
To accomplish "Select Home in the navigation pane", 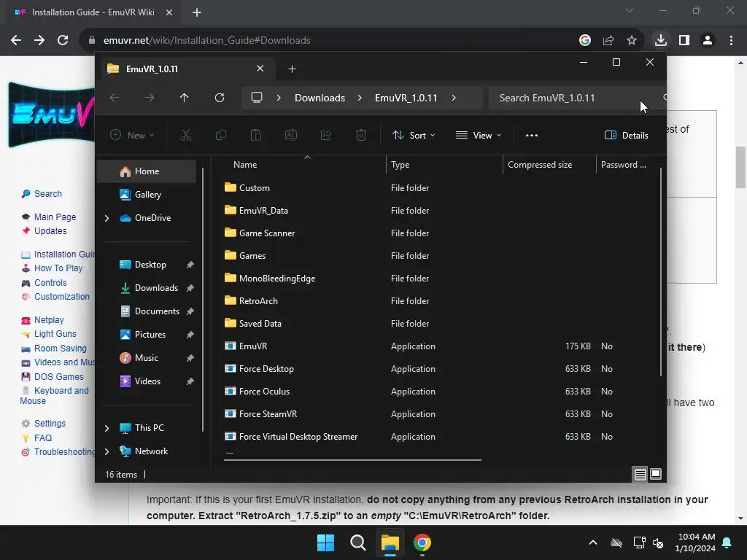I will coord(147,171).
